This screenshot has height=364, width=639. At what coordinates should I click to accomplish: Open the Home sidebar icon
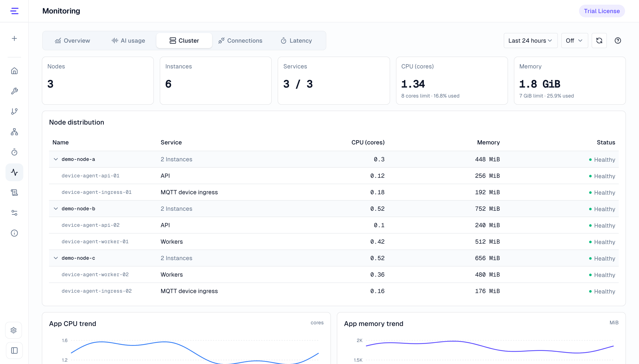pyautogui.click(x=14, y=71)
